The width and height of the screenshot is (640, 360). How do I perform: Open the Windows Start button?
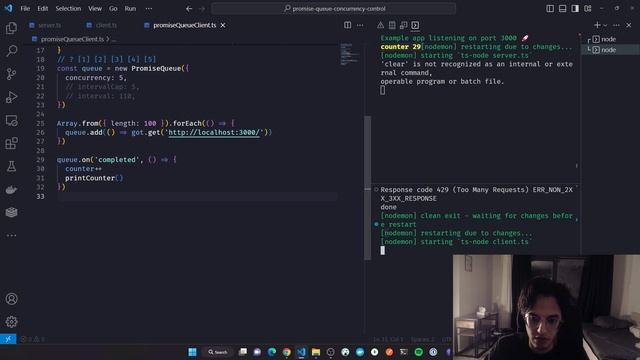click(x=192, y=352)
